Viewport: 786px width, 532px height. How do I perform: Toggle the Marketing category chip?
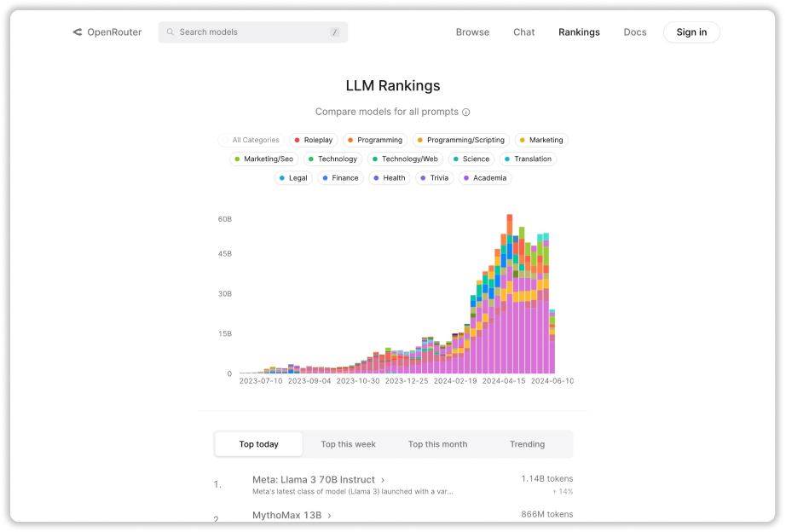[x=541, y=140]
